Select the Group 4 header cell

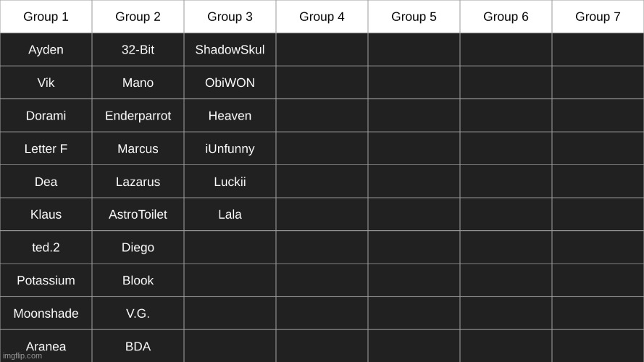click(322, 17)
